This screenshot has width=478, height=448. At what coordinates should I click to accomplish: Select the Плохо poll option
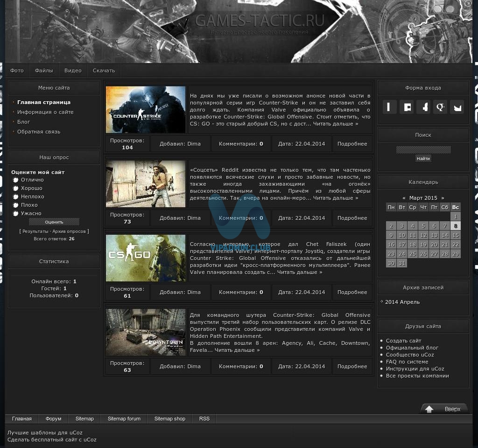[16, 205]
